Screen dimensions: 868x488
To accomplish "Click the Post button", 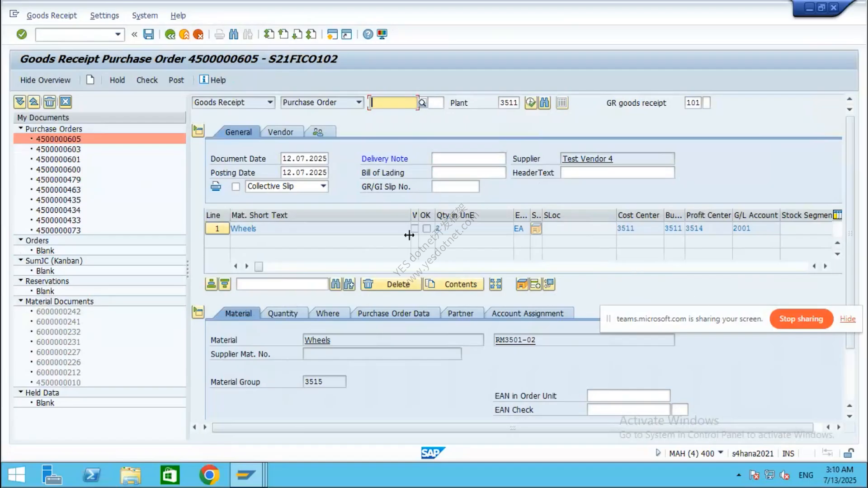I will [176, 80].
